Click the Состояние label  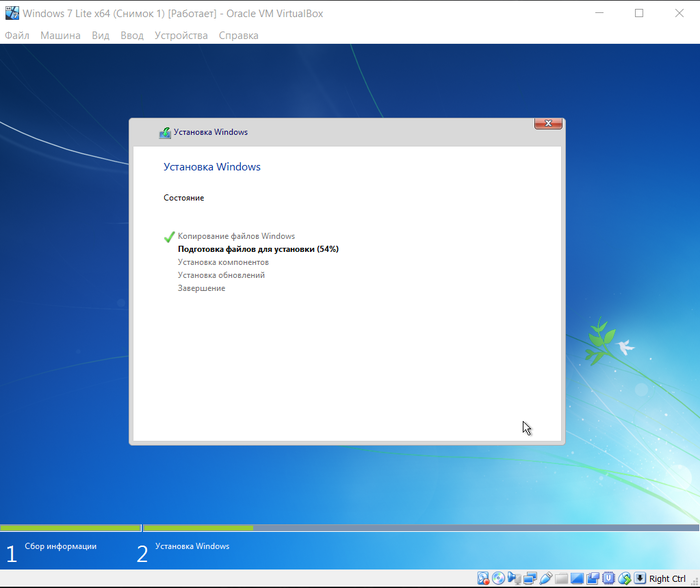183,198
